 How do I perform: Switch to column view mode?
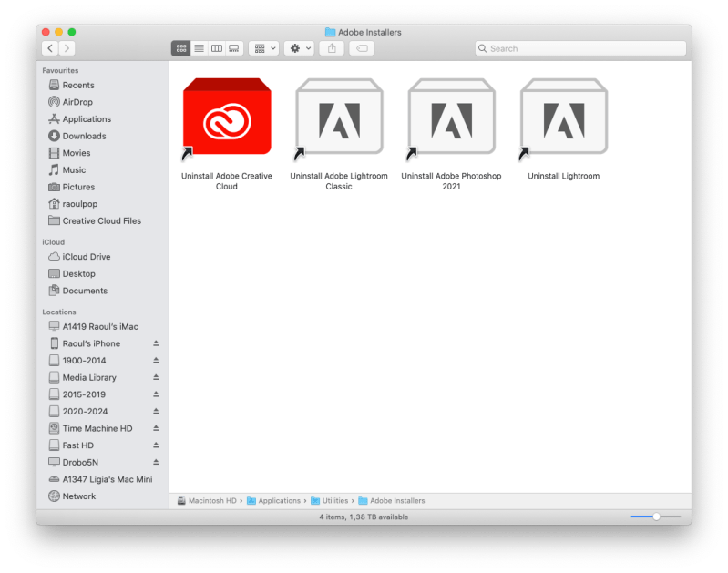click(x=216, y=48)
